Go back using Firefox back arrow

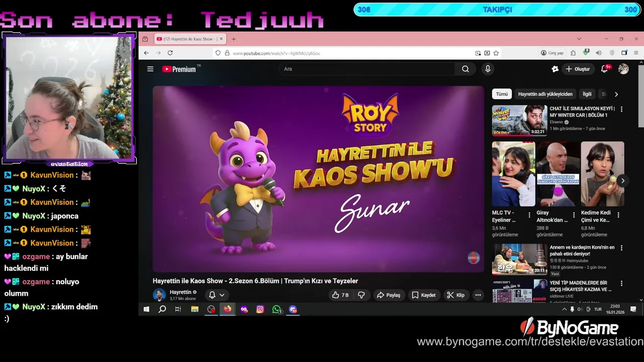(146, 53)
